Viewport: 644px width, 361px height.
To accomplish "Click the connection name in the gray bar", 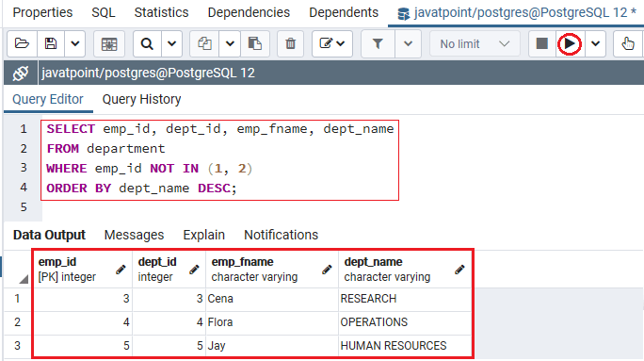I will click(x=148, y=74).
